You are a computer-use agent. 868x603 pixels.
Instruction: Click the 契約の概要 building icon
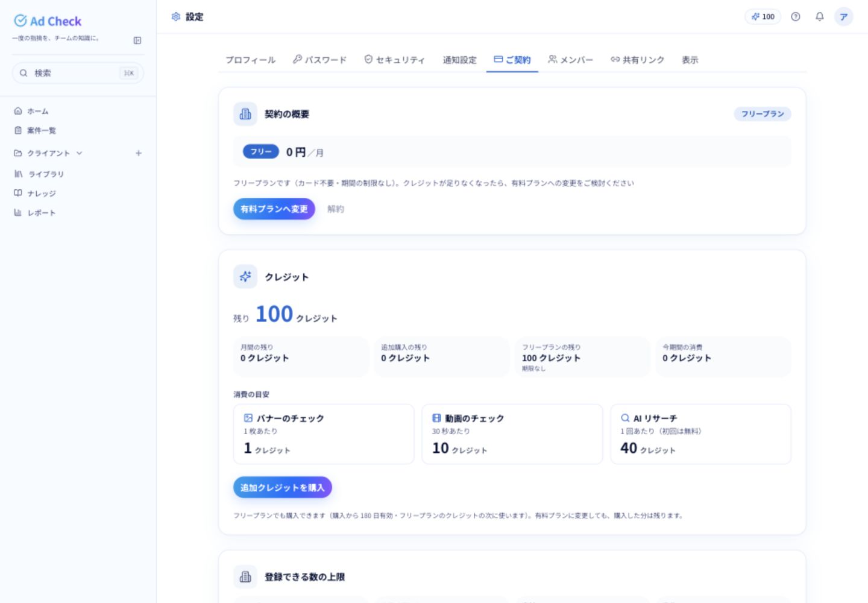(x=245, y=114)
